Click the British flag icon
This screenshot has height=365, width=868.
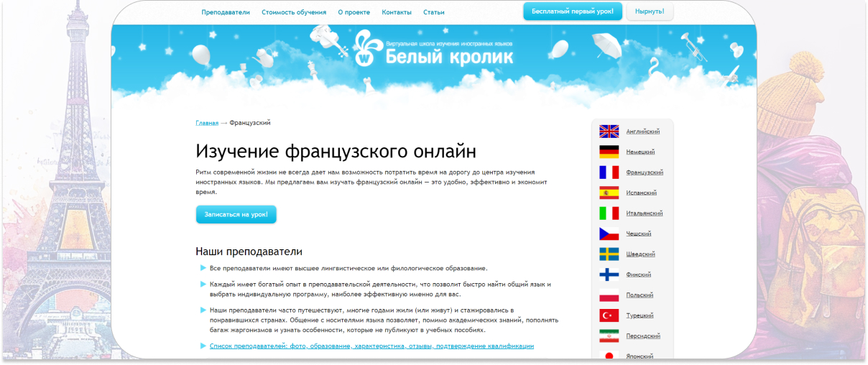(x=609, y=131)
